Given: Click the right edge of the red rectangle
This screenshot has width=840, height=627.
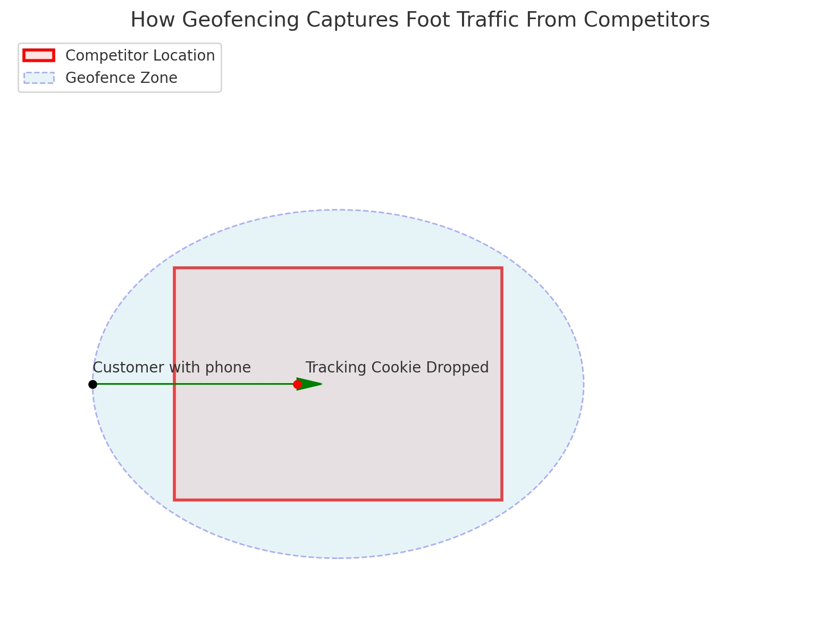Looking at the screenshot, I should click(x=501, y=384).
